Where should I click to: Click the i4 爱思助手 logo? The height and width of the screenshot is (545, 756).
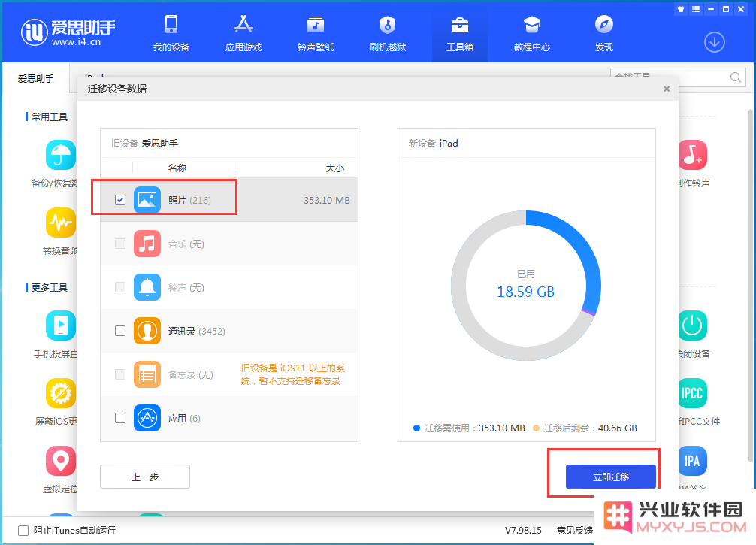point(68,32)
